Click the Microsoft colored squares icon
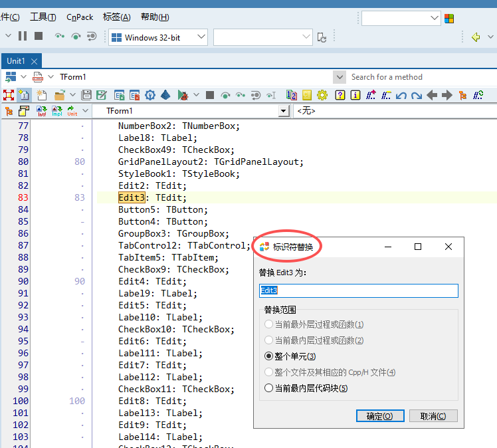Viewport: 497px width, 448px height. (448, 19)
